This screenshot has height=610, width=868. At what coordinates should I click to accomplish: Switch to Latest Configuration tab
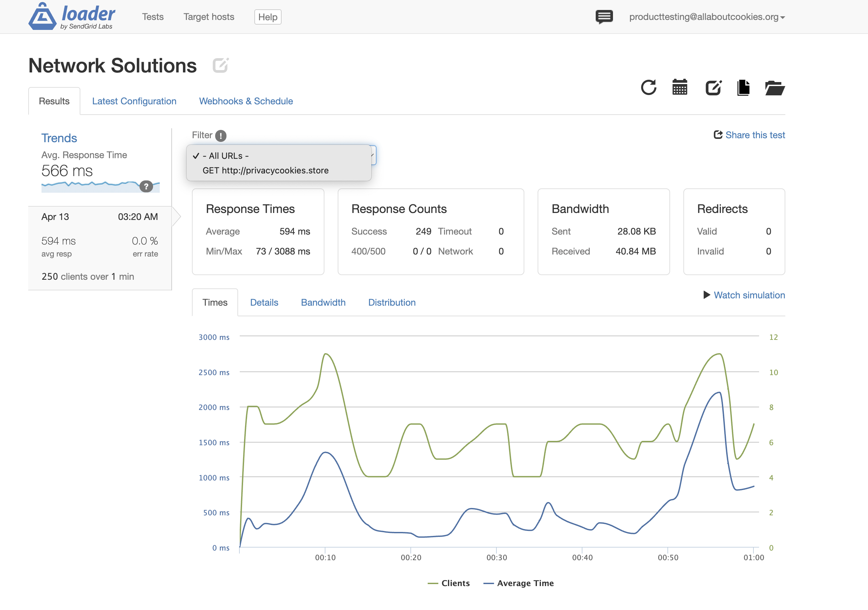click(134, 101)
